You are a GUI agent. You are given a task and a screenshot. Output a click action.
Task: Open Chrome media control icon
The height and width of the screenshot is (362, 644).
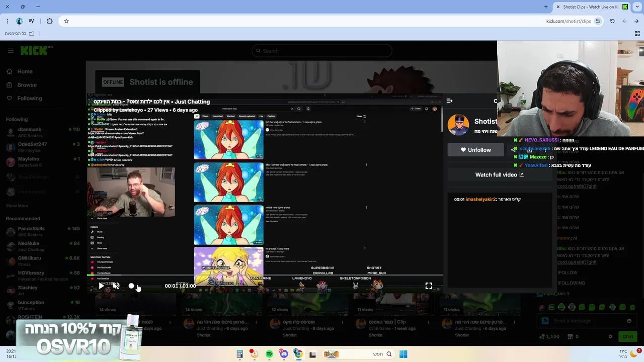point(32,21)
